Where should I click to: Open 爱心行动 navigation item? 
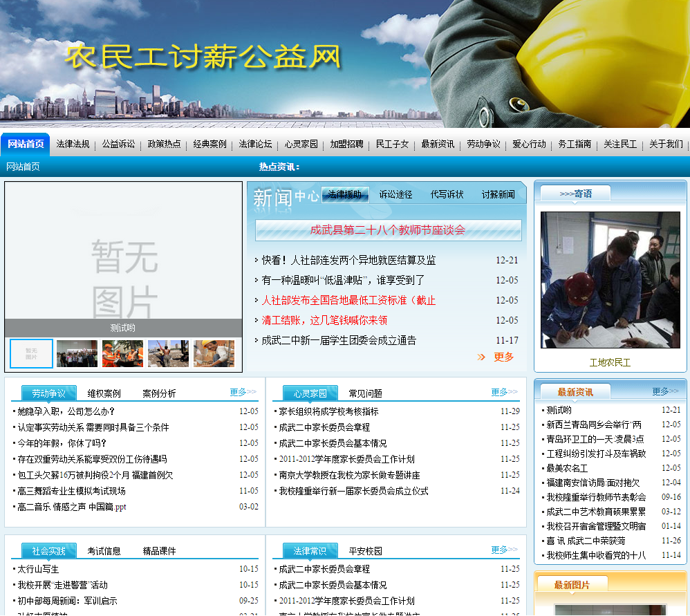coord(529,144)
